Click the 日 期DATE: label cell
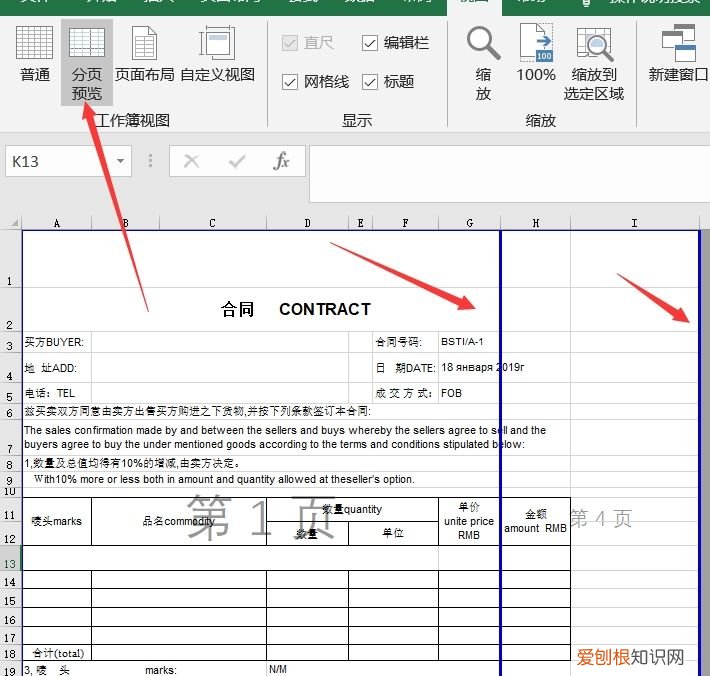 tap(405, 368)
